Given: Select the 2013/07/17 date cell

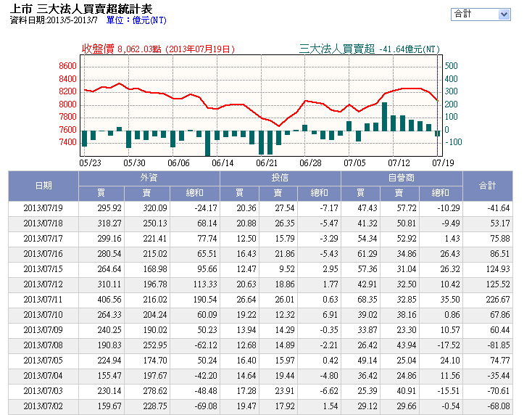Looking at the screenshot, I should point(43,239).
